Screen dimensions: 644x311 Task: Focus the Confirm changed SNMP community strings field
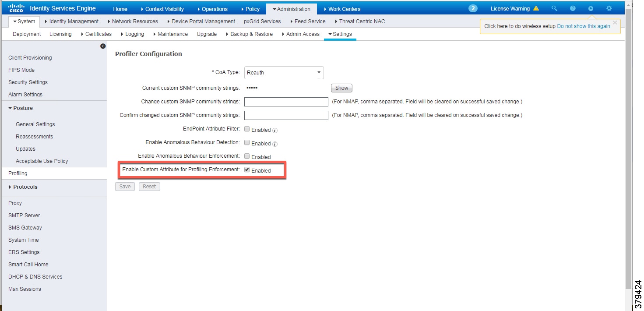tap(286, 116)
